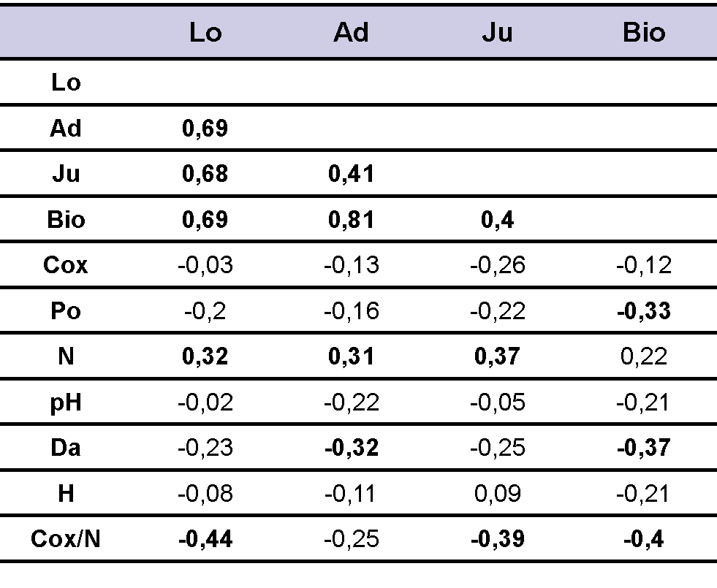Viewport: 717px width, 588px height.
Task: Click the Po row label
Action: point(66,310)
